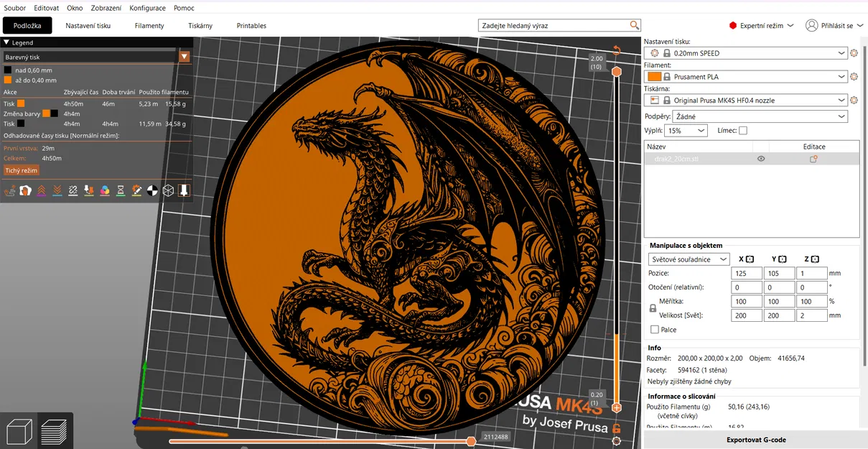This screenshot has width=868, height=449.
Task: Click the orange Prusament PLA filament swatch
Action: pos(654,77)
